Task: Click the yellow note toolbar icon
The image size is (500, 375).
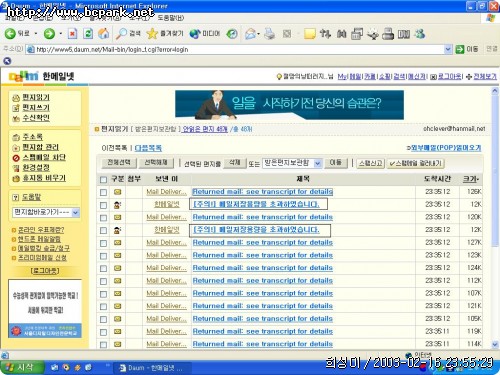Action: tap(309, 34)
